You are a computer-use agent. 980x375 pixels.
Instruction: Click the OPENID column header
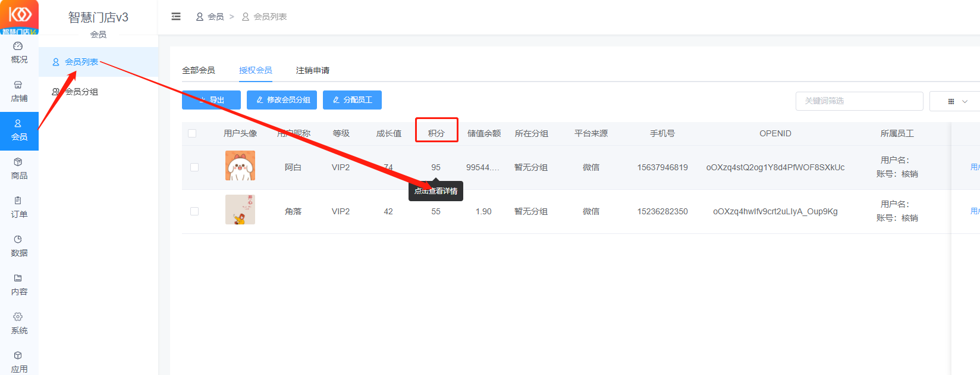pos(775,133)
